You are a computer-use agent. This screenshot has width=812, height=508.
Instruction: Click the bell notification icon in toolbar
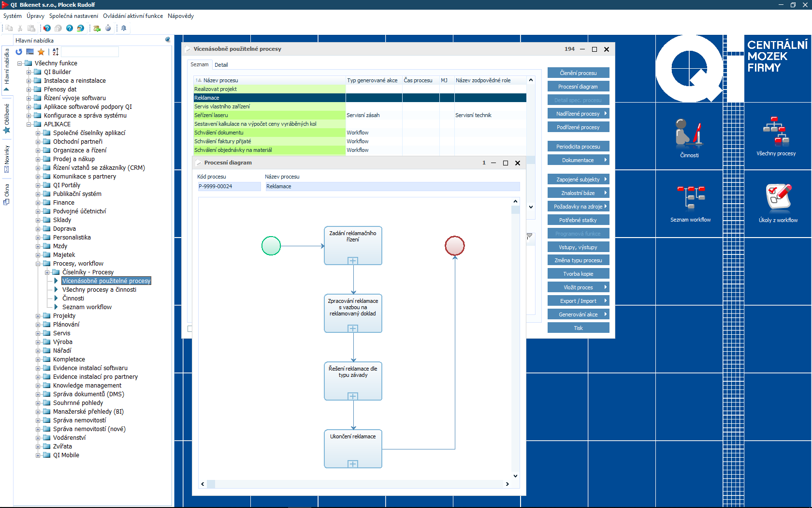[x=124, y=28]
